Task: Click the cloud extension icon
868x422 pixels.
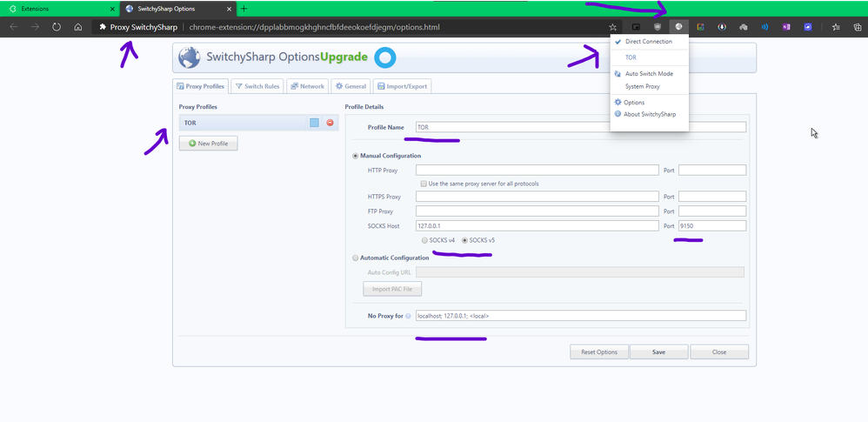Action: [x=744, y=27]
